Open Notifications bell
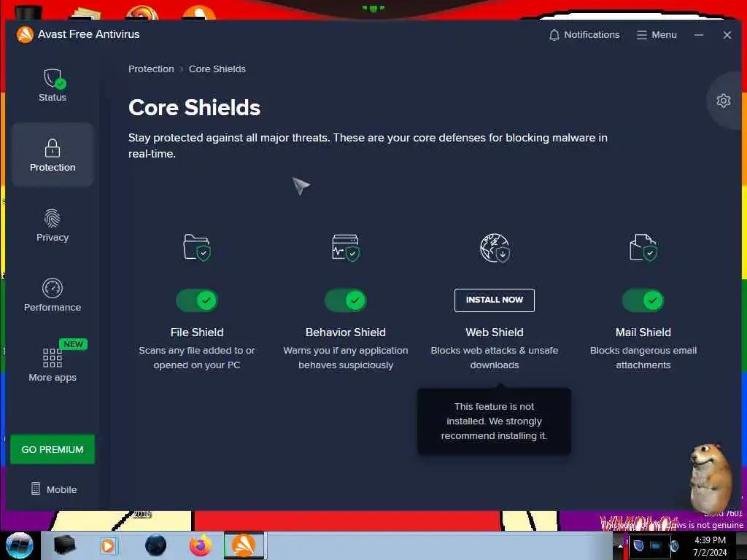 point(584,35)
